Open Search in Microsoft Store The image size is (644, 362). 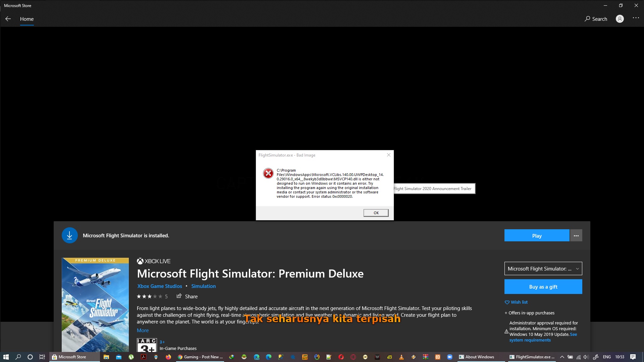tap(596, 19)
